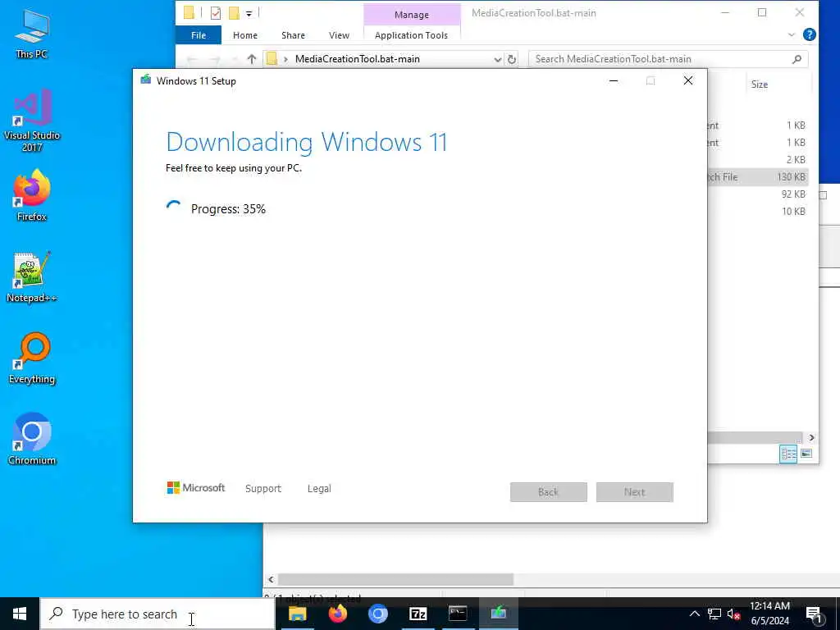Expand the address bar history dropdown
The height and width of the screenshot is (630, 840).
click(498, 59)
